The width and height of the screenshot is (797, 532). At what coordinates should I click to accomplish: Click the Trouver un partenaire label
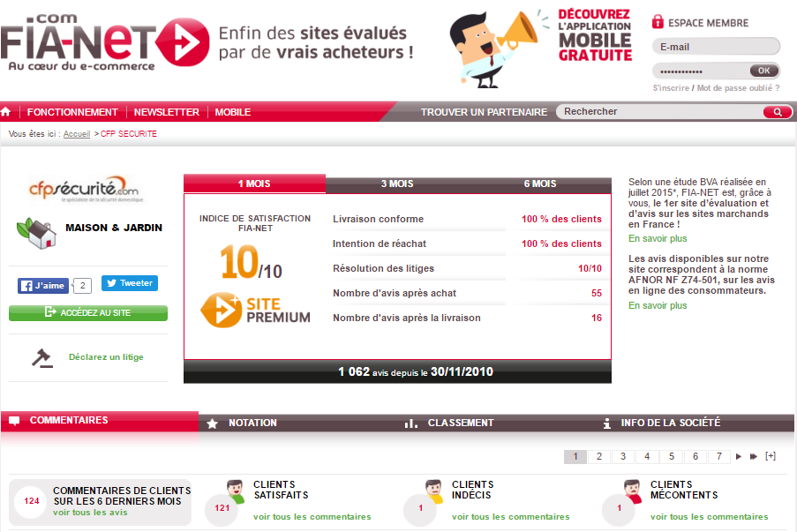(484, 112)
